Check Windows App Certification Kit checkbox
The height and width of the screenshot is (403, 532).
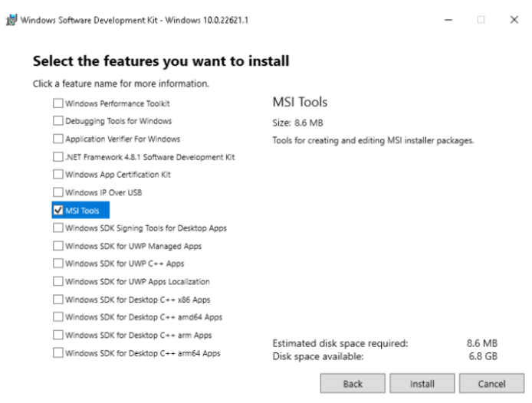[58, 175]
